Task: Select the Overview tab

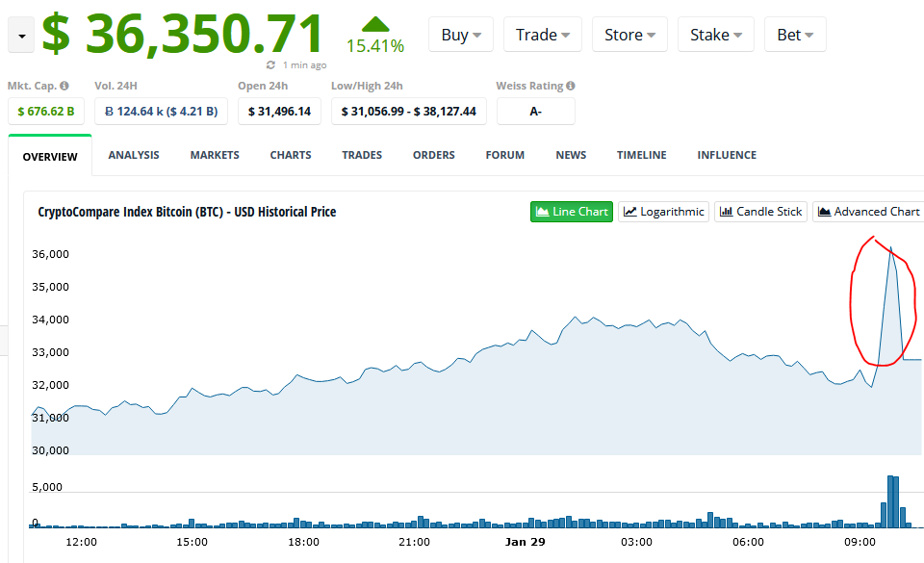Action: [50, 157]
